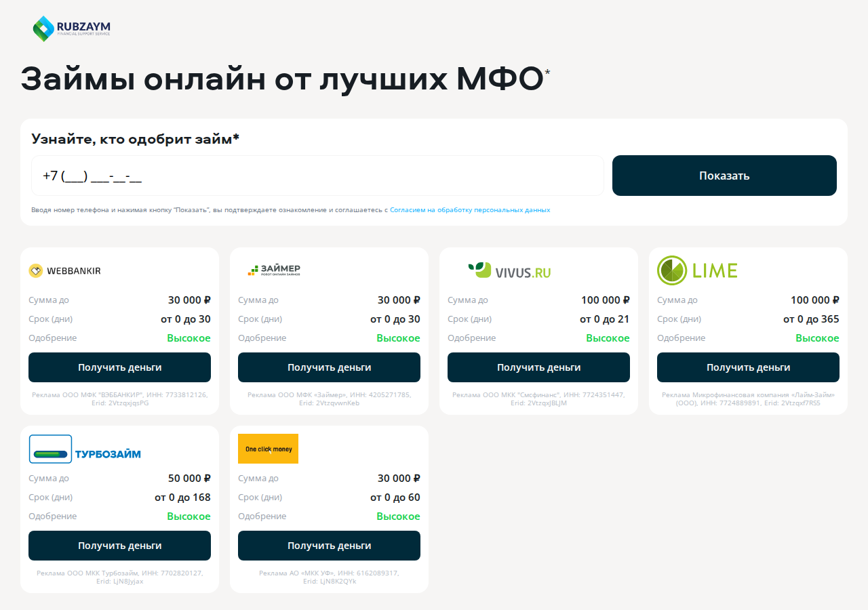
Task: Click Получить деньги for VIVUS.RU
Action: 538,367
